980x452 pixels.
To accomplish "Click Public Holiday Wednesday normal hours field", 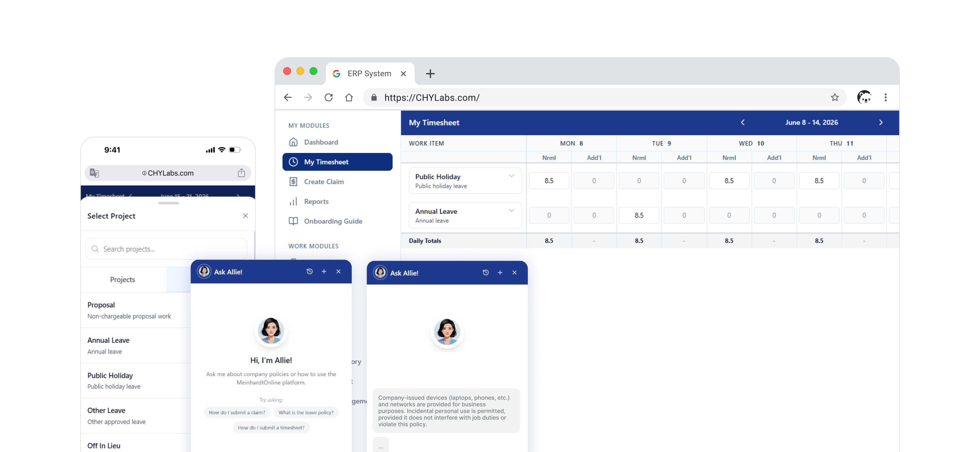I will coord(729,181).
